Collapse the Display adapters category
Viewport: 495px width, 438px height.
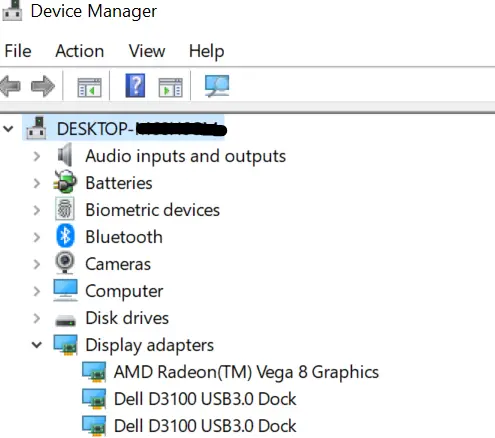pyautogui.click(x=37, y=345)
